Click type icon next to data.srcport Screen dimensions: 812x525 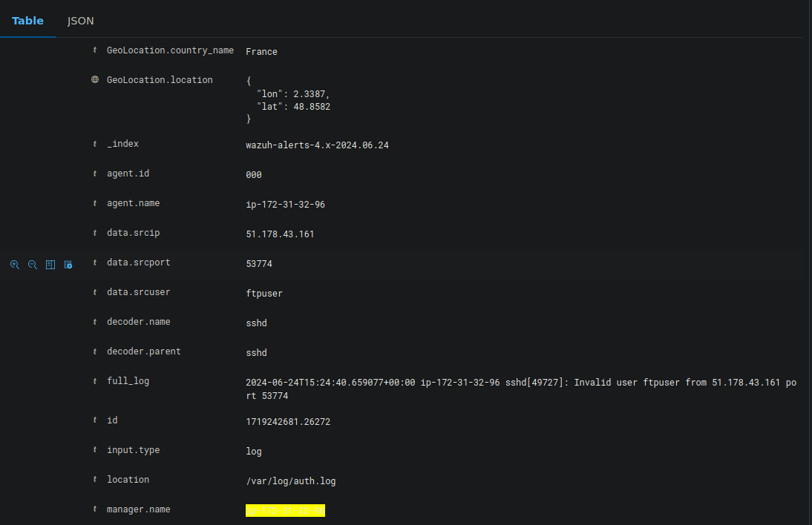[x=95, y=262]
